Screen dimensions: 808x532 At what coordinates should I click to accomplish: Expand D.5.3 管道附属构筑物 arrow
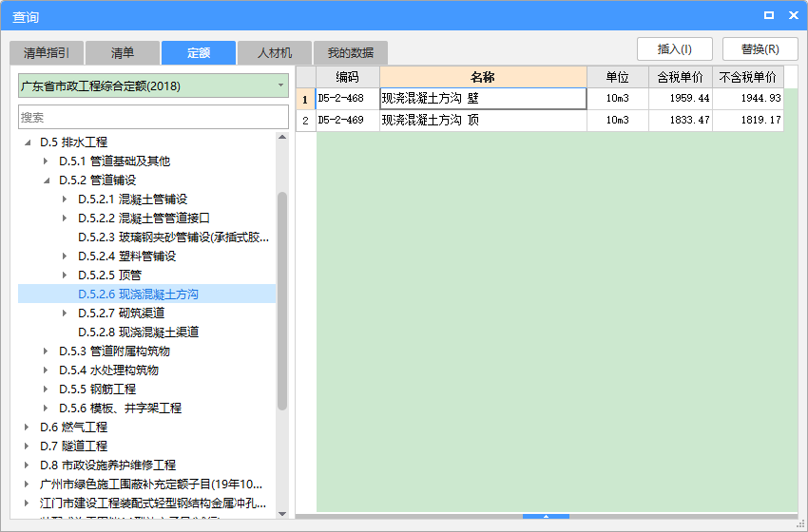click(x=46, y=351)
